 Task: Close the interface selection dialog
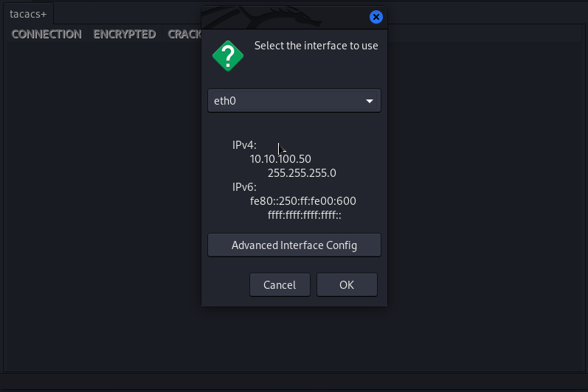coord(376,17)
